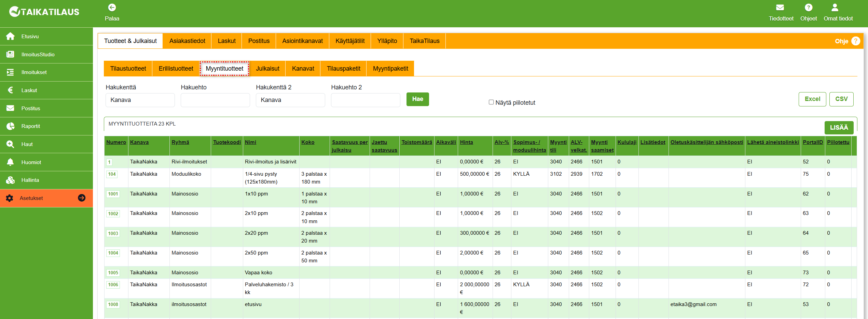
Task: Open Tiedotteet envelope icon
Action: point(780,8)
